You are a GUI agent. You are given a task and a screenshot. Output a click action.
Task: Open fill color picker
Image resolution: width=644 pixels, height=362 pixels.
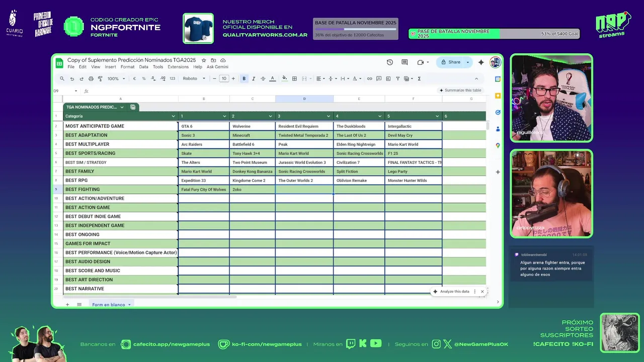click(x=284, y=78)
